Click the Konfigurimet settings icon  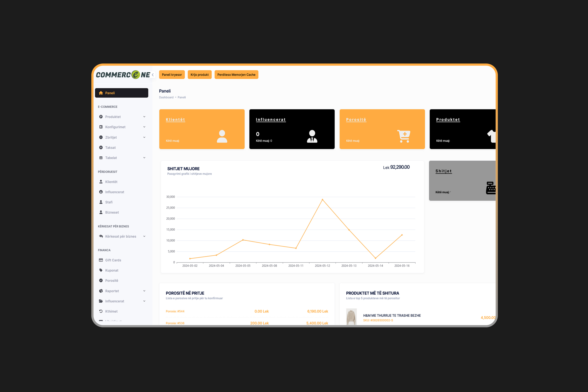(x=101, y=127)
